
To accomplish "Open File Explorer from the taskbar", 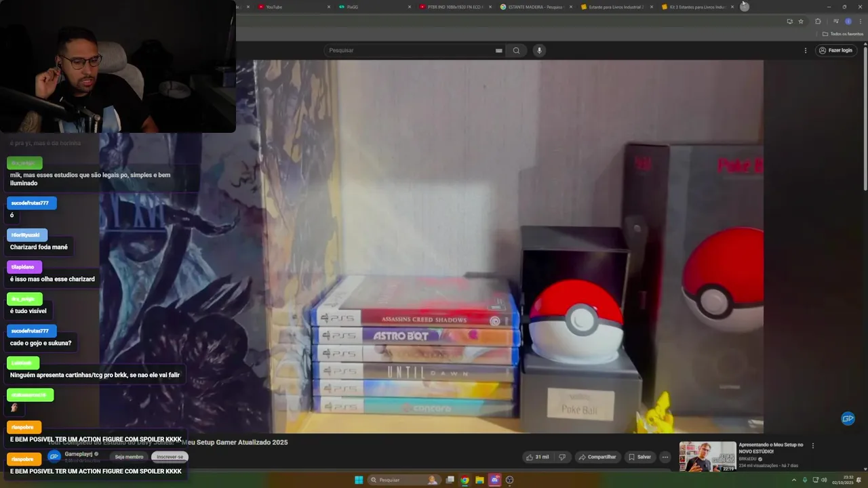I will coord(479,480).
